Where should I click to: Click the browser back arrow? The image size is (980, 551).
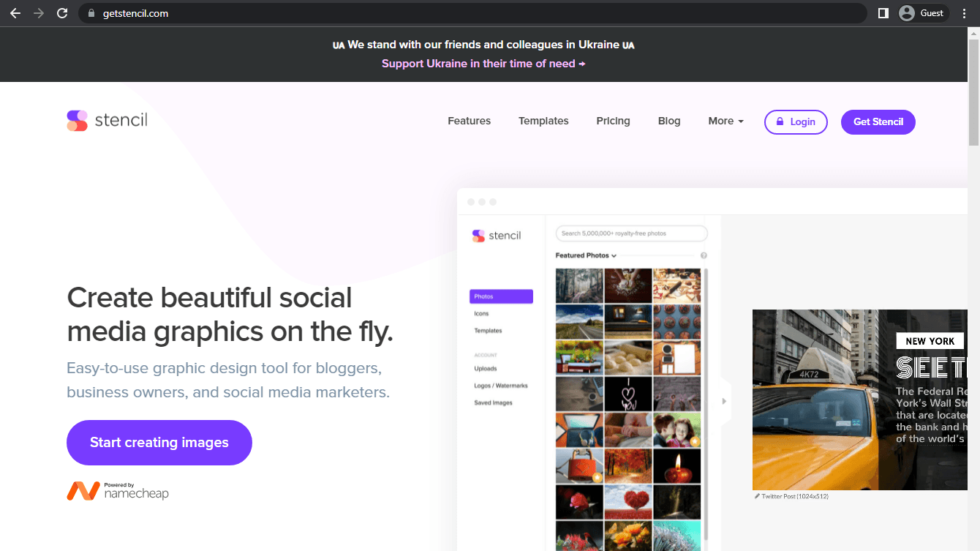point(15,13)
